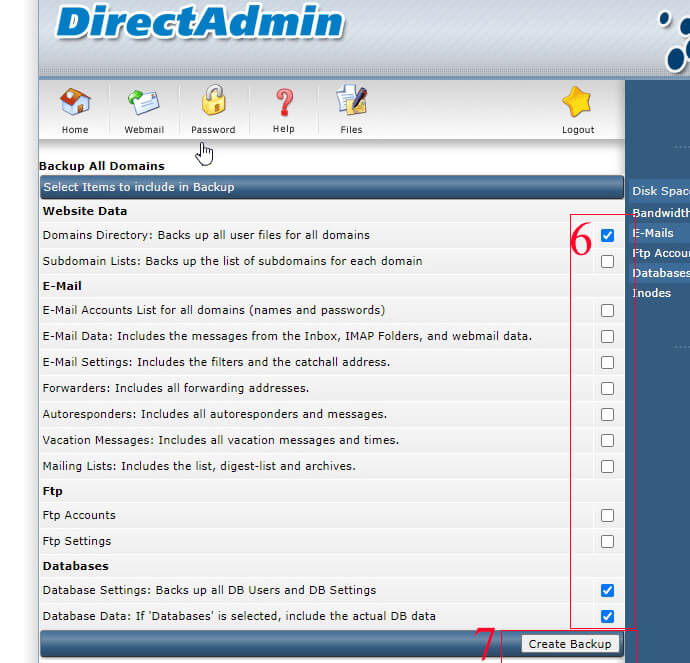Click the 'Domains Directory' description text
The image size is (690, 663).
[206, 235]
